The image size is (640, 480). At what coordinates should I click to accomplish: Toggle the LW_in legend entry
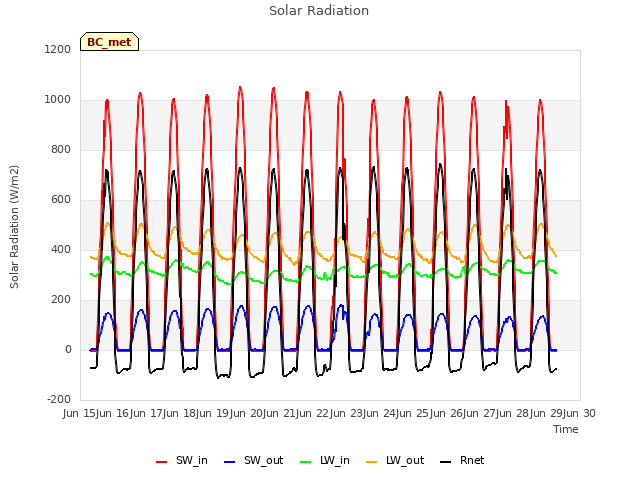pos(325,460)
